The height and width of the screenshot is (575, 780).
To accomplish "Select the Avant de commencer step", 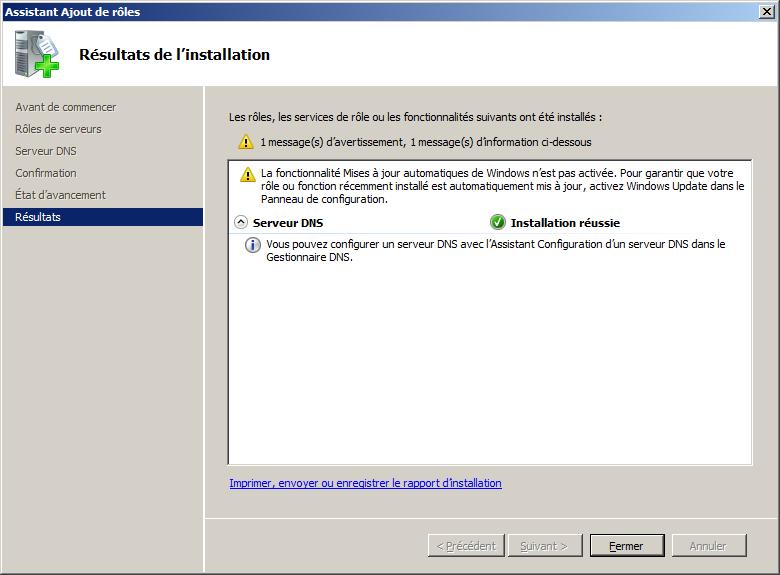I will point(65,107).
